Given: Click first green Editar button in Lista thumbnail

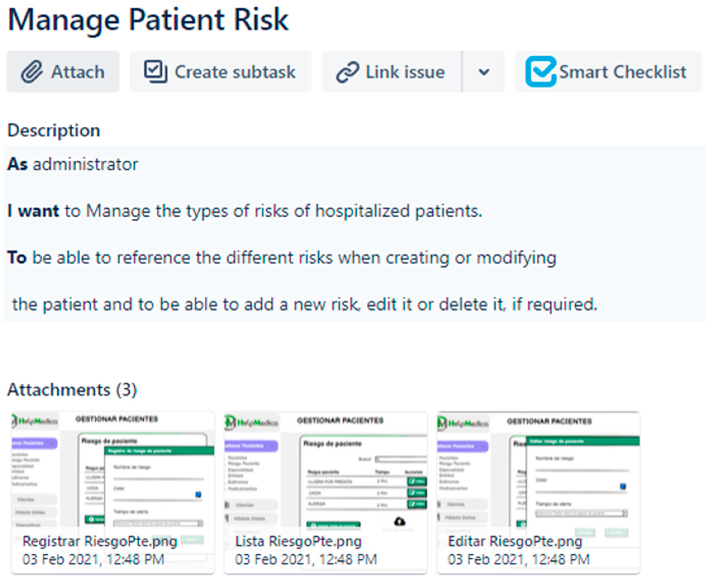Looking at the screenshot, I should pyautogui.click(x=417, y=481).
